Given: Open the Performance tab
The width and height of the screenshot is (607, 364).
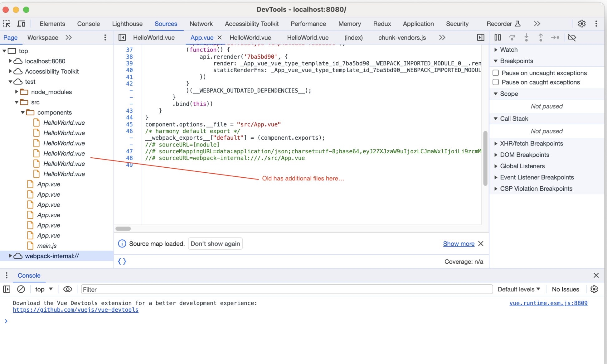Looking at the screenshot, I should (308, 24).
